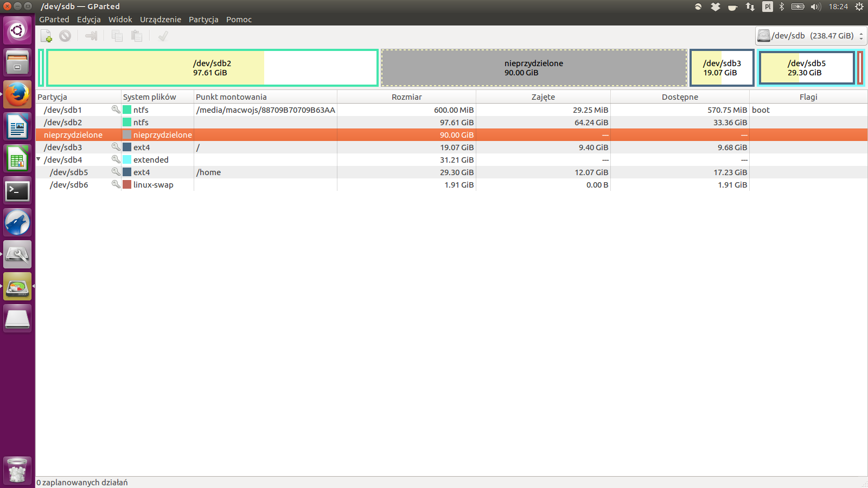Click the key lock icon on /dev/sdb3 row
The height and width of the screenshot is (488, 868).
pos(116,147)
